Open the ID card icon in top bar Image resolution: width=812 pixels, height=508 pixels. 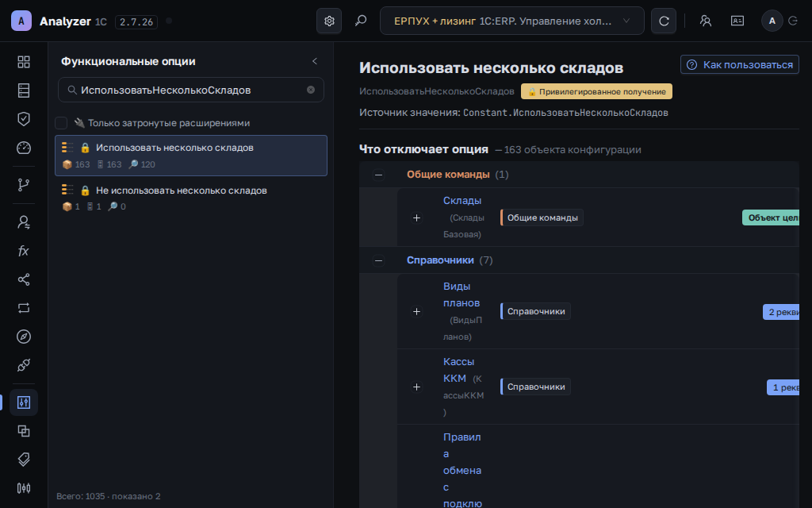[x=737, y=21]
